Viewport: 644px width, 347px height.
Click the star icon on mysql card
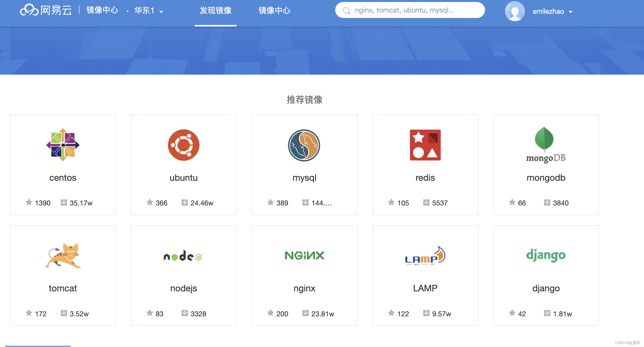pos(271,202)
